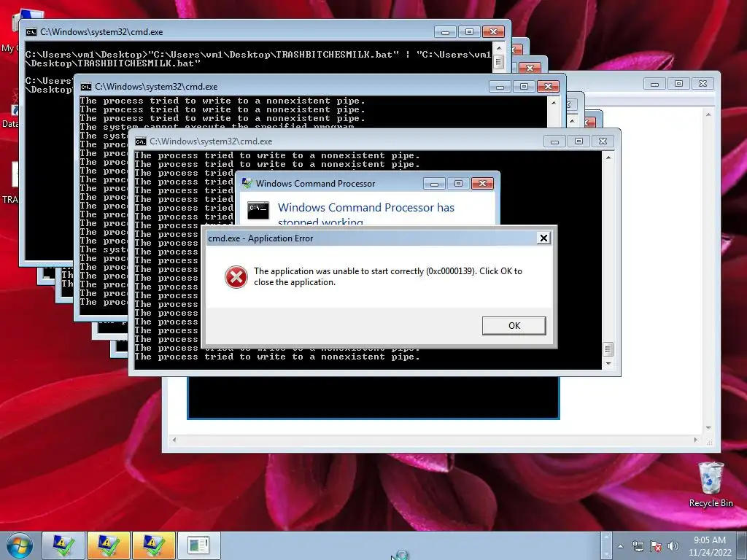The height and width of the screenshot is (560, 747).
Task: Click the red error icon in Application Error
Action: [x=236, y=276]
